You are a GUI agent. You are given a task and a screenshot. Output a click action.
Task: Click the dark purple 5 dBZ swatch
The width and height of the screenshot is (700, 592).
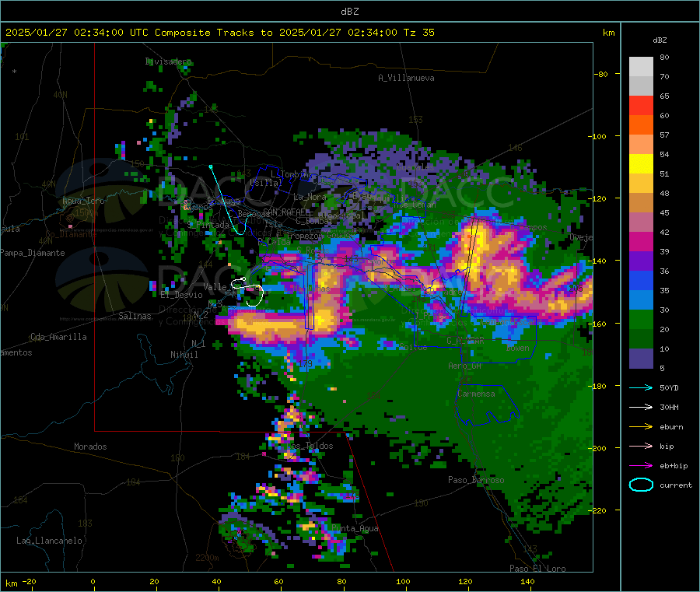[641, 359]
